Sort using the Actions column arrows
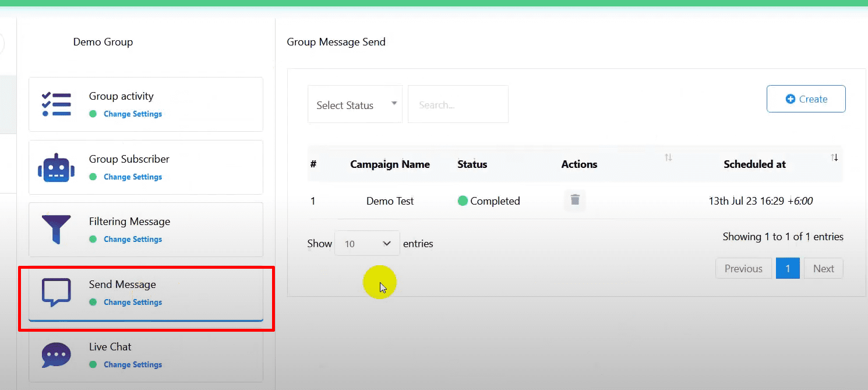Viewport: 868px width, 390px height. click(668, 157)
